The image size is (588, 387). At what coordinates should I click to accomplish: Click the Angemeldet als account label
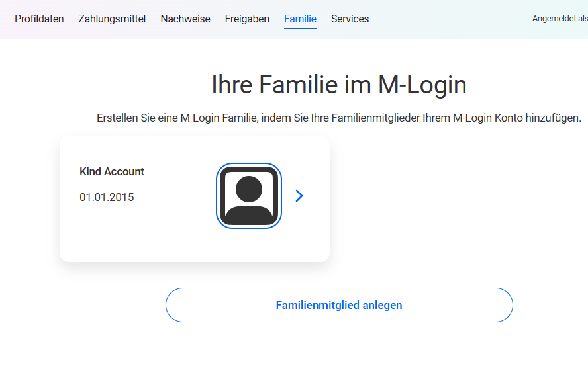pos(560,19)
